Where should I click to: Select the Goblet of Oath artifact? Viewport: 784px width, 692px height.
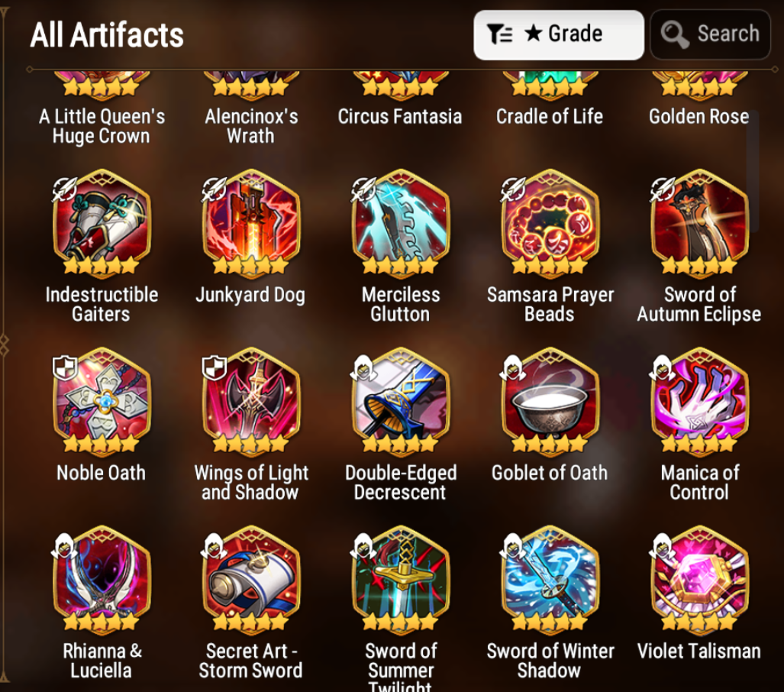coord(550,402)
